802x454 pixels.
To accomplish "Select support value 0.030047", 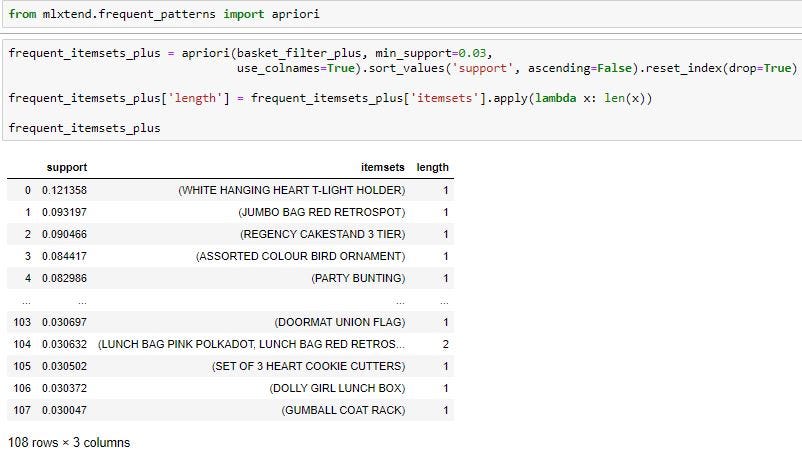I will (x=64, y=410).
